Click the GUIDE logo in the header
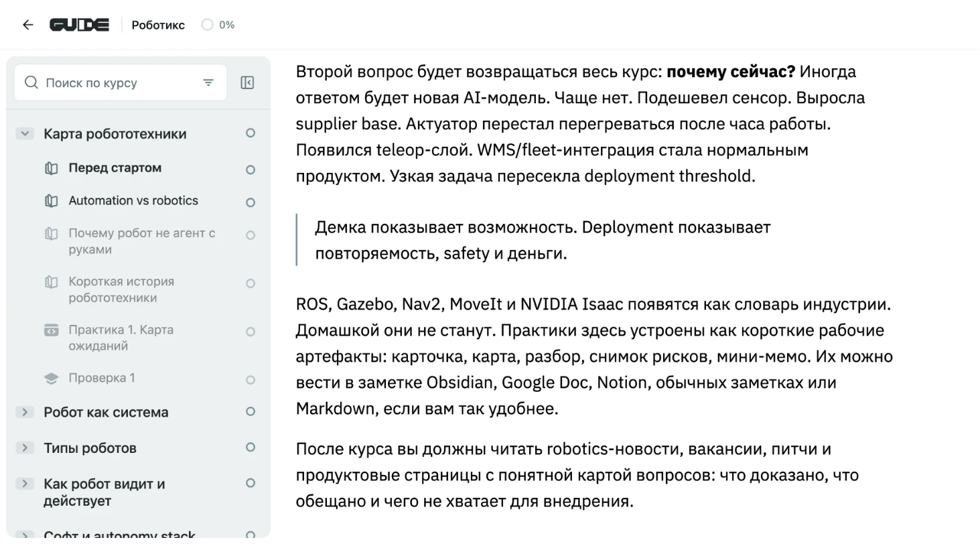 tap(80, 25)
